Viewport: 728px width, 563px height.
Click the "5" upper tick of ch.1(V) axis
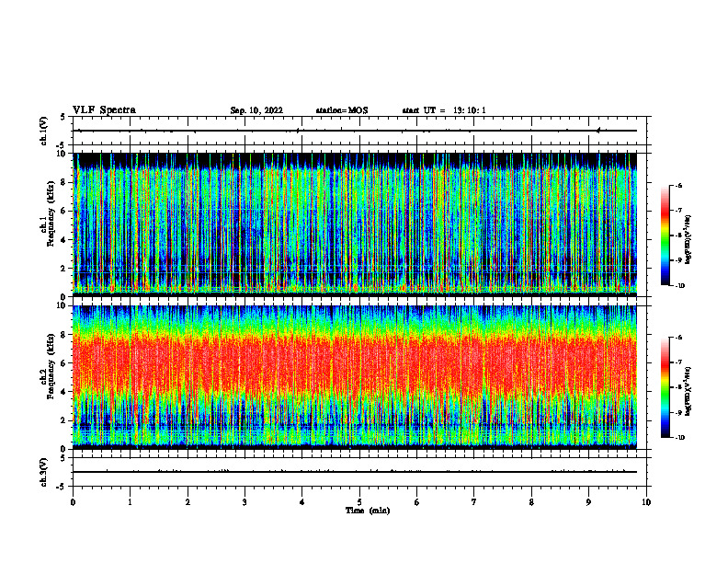[x=63, y=117]
